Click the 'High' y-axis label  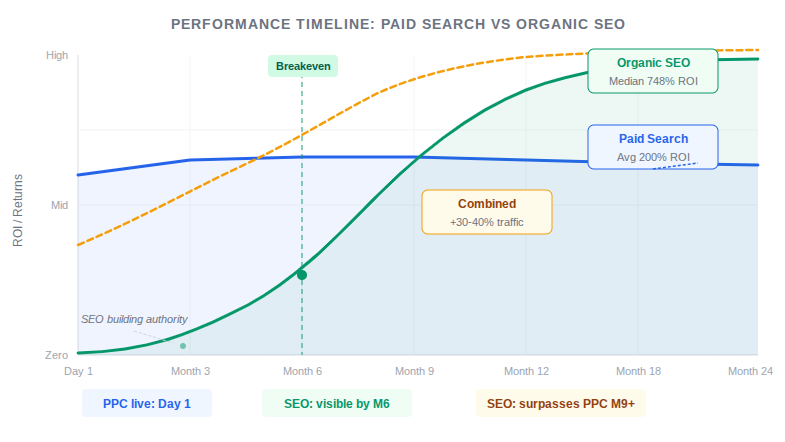tap(57, 56)
